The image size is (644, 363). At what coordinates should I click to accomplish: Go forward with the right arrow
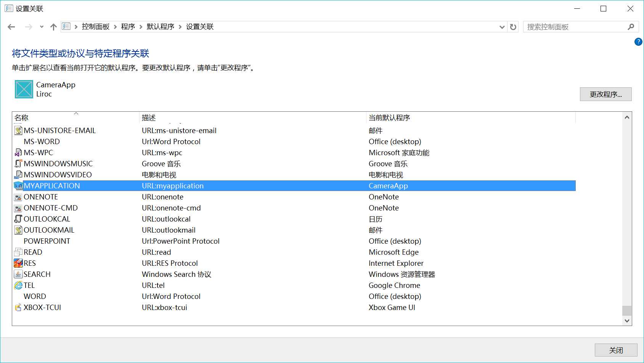(28, 27)
